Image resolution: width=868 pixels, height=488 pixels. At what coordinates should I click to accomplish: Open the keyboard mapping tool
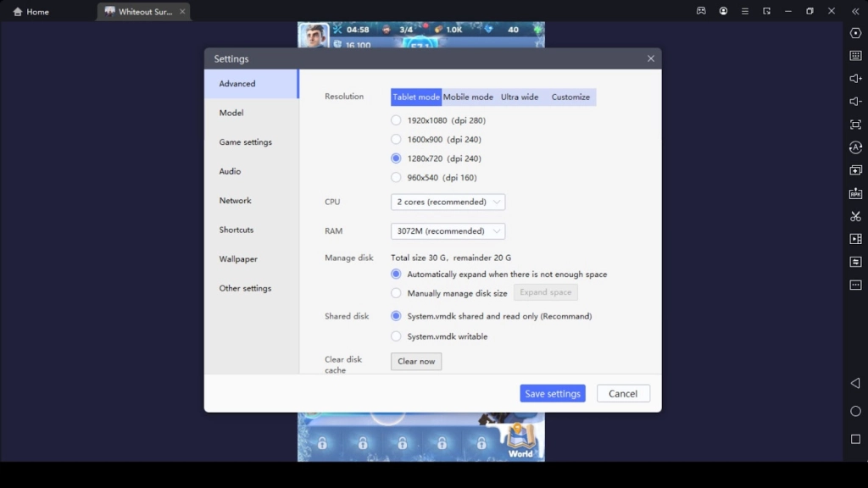coord(855,56)
